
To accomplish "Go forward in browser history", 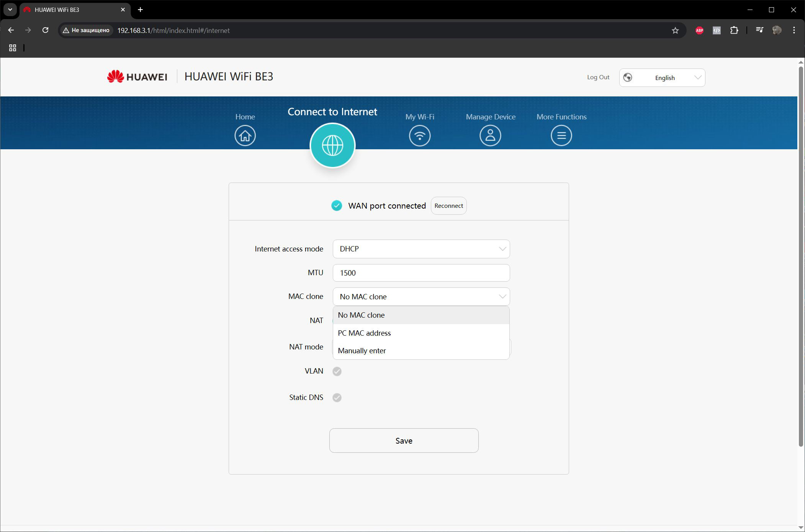I will click(x=28, y=30).
